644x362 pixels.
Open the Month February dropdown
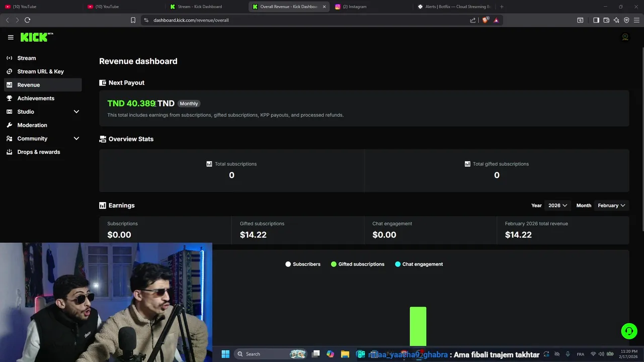point(611,205)
